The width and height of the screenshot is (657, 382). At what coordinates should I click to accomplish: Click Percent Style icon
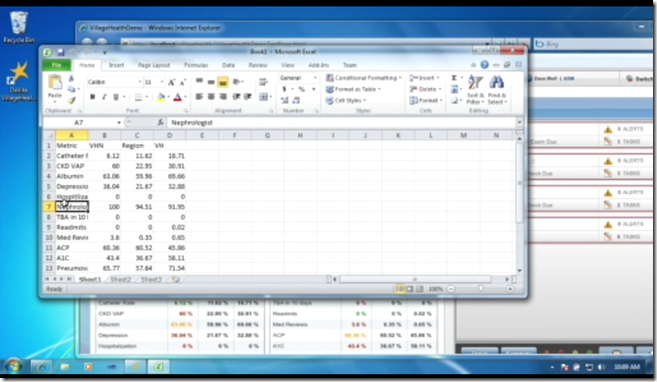[301, 89]
